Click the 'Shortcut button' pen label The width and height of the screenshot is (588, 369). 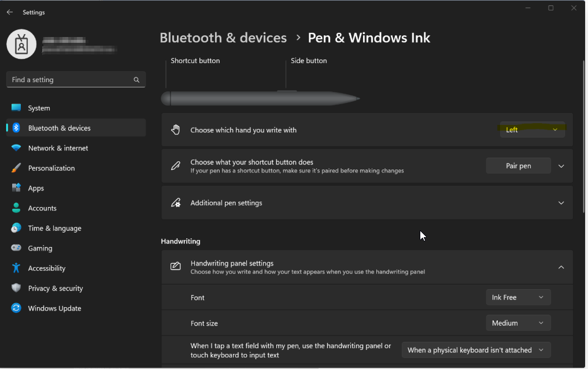195,60
